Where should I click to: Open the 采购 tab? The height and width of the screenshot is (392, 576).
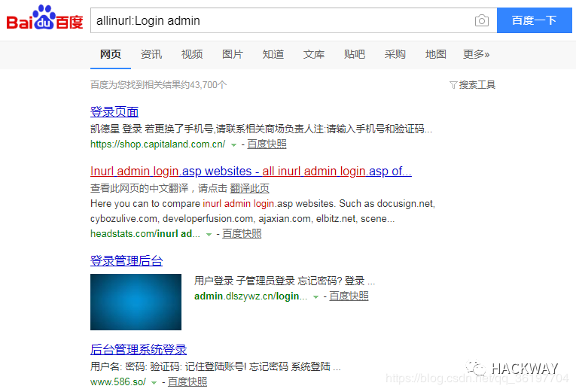tap(395, 54)
